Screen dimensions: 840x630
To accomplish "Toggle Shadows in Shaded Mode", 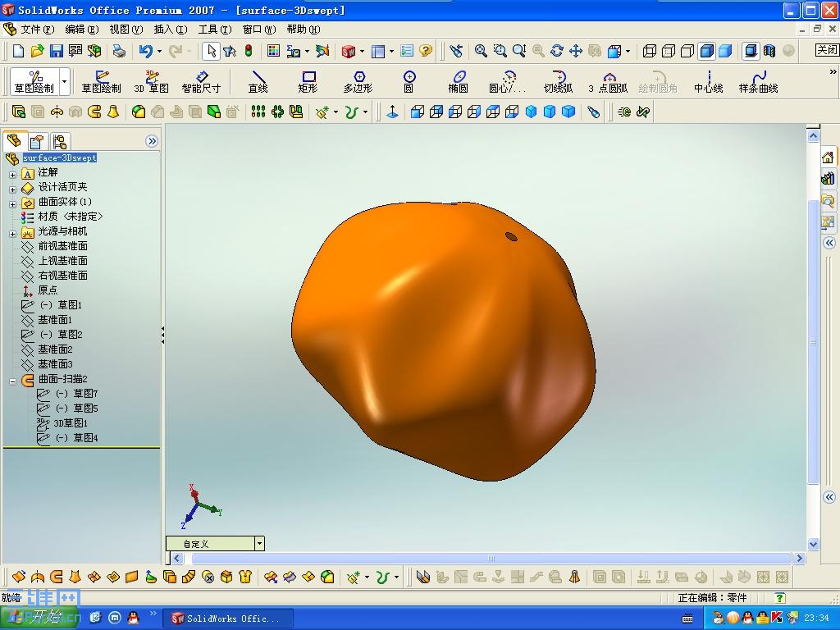I will click(x=751, y=51).
